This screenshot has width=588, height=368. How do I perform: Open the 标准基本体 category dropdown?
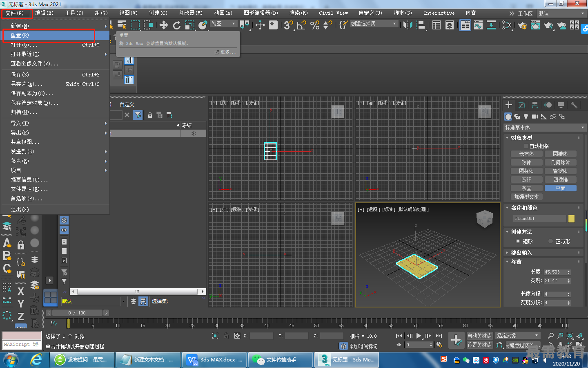(545, 128)
